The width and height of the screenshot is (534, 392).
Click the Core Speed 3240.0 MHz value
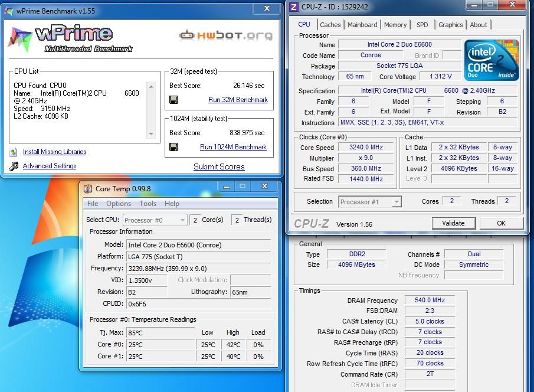[x=366, y=147]
